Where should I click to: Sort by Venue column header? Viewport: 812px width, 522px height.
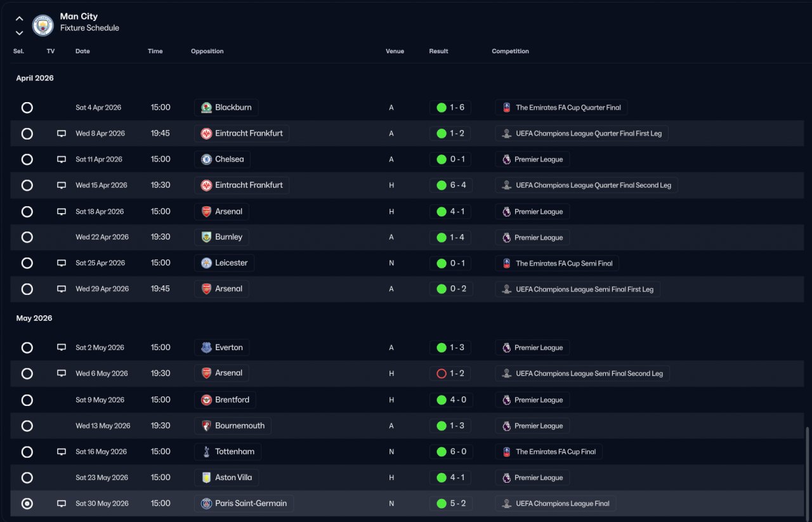pos(395,51)
